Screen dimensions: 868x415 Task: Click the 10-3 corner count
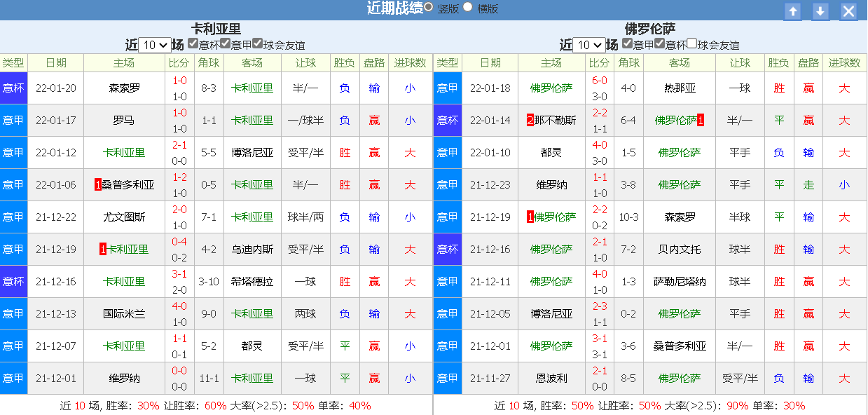pyautogui.click(x=629, y=217)
